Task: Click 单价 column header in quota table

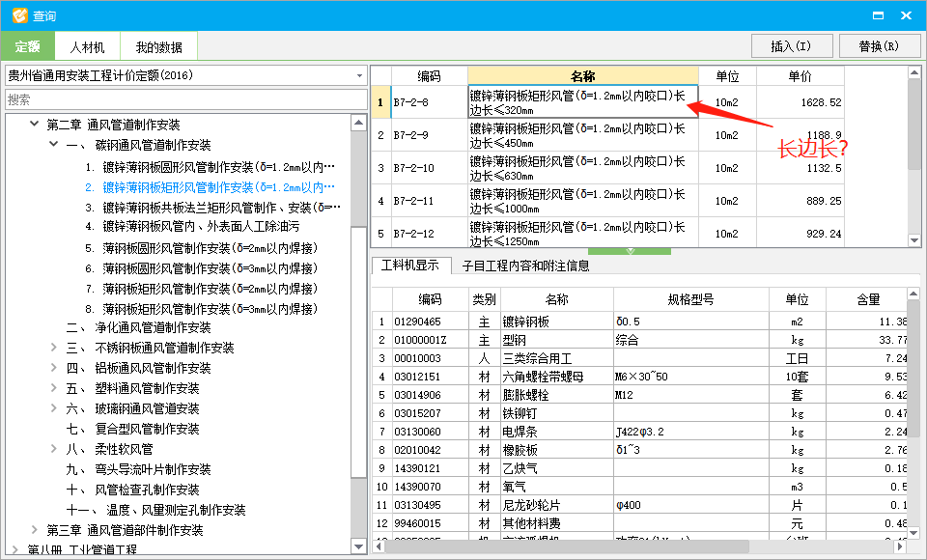Action: pyautogui.click(x=801, y=75)
